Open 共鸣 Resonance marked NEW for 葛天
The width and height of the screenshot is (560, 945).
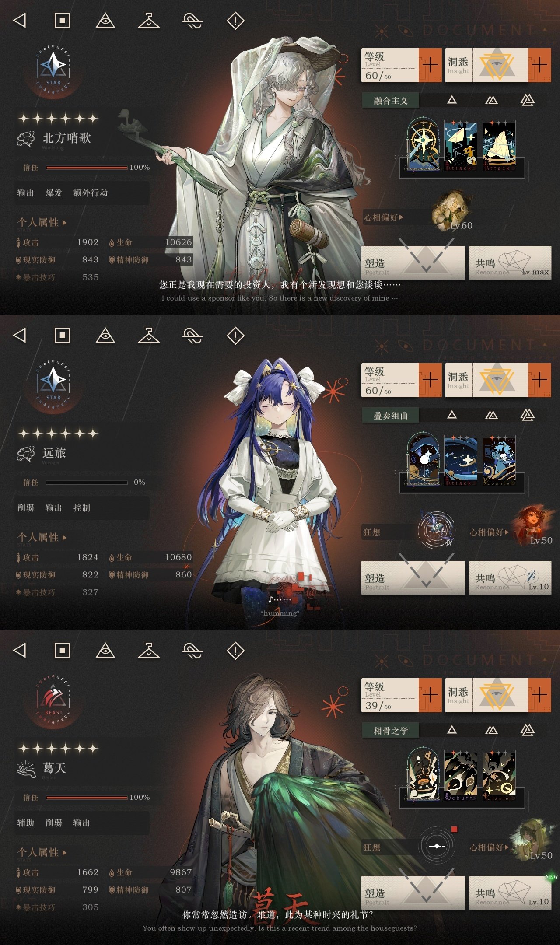[510, 893]
